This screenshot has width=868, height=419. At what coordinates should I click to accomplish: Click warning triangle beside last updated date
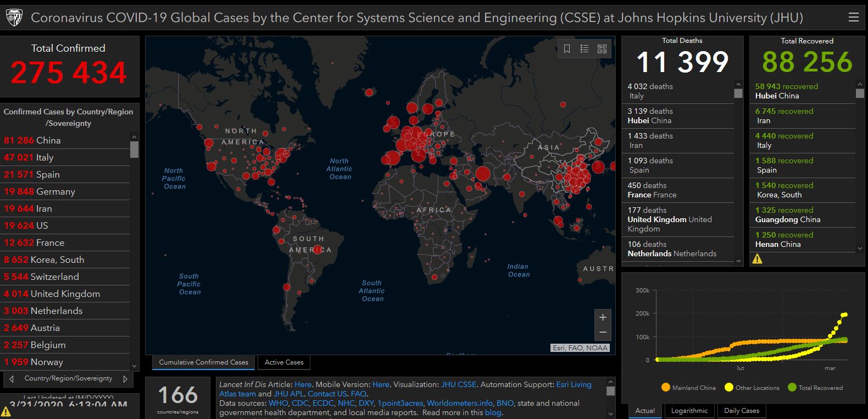[x=6, y=411]
